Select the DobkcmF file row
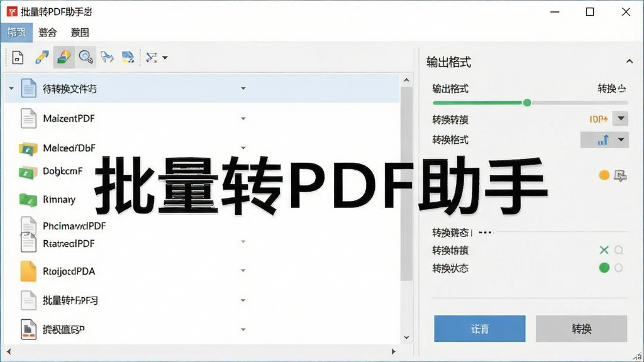 [x=201, y=172]
